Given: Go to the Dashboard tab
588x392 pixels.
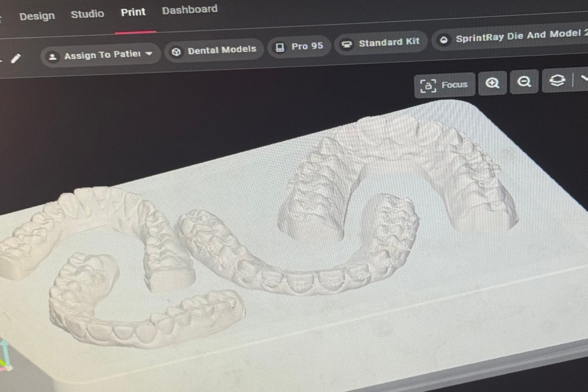Looking at the screenshot, I should (190, 10).
